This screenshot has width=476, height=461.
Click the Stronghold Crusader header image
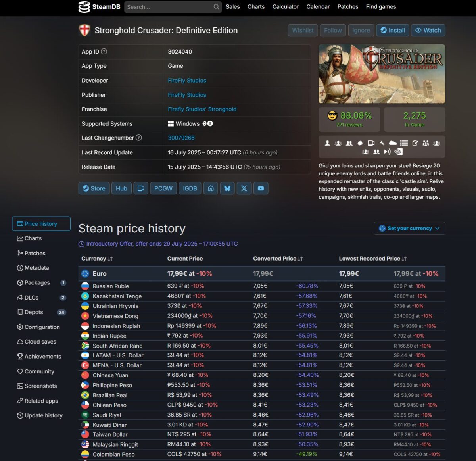point(382,74)
